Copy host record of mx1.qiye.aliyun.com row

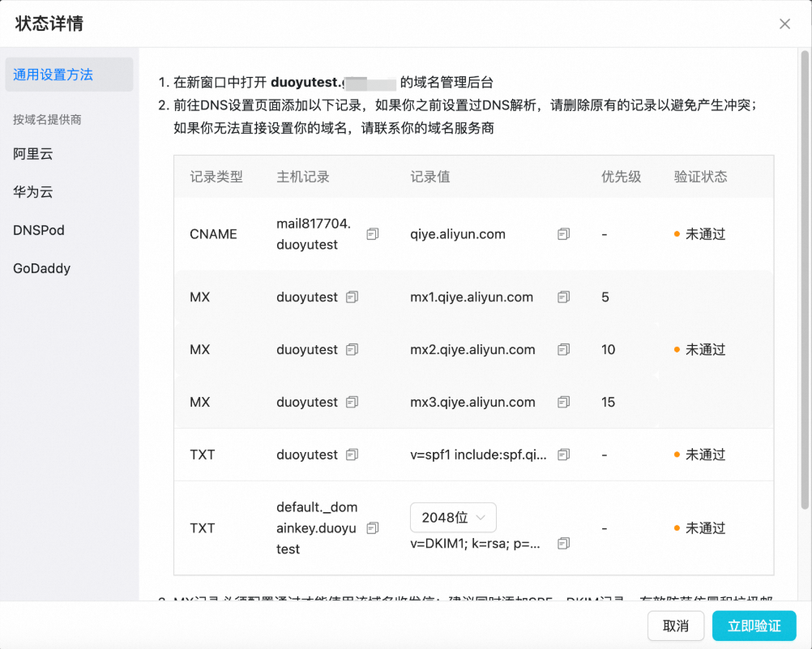pyautogui.click(x=353, y=297)
